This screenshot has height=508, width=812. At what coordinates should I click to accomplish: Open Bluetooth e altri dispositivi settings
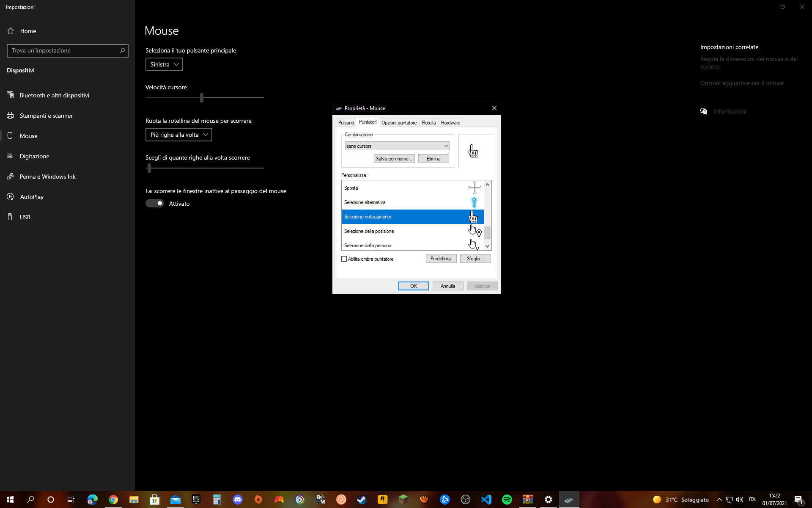coord(54,95)
